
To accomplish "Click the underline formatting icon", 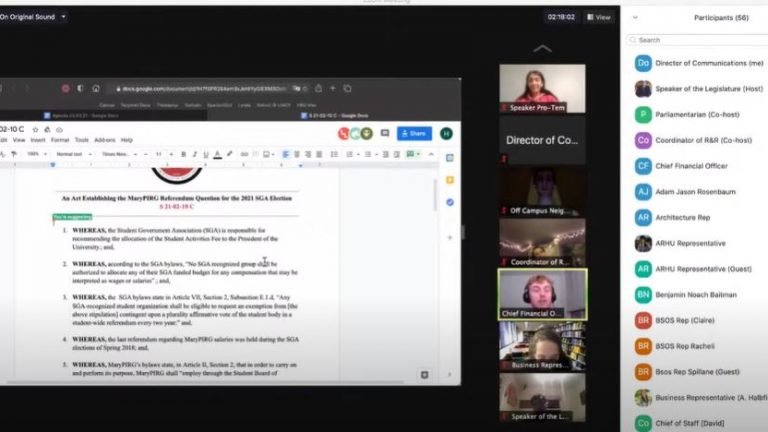I will pos(205,154).
